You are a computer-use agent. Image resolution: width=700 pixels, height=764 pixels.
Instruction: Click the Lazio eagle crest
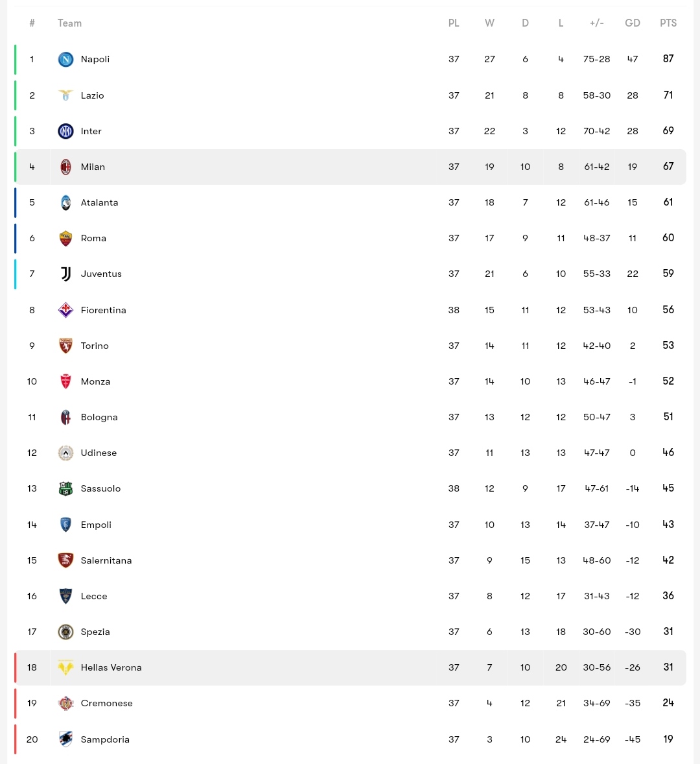(x=65, y=95)
